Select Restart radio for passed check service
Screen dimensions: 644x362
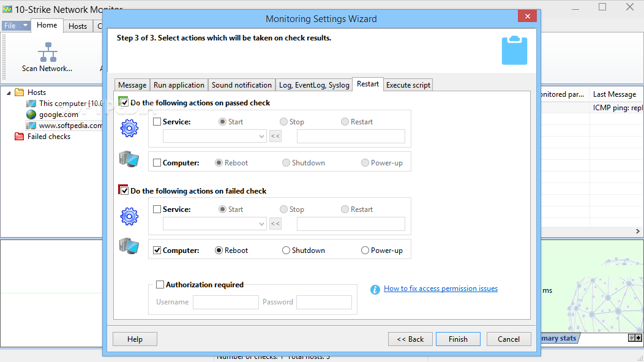point(345,122)
